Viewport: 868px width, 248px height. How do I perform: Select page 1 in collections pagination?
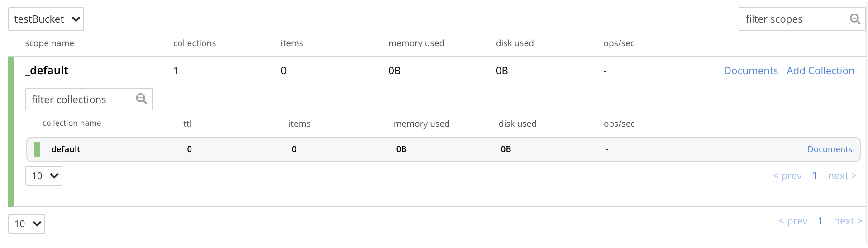click(815, 176)
